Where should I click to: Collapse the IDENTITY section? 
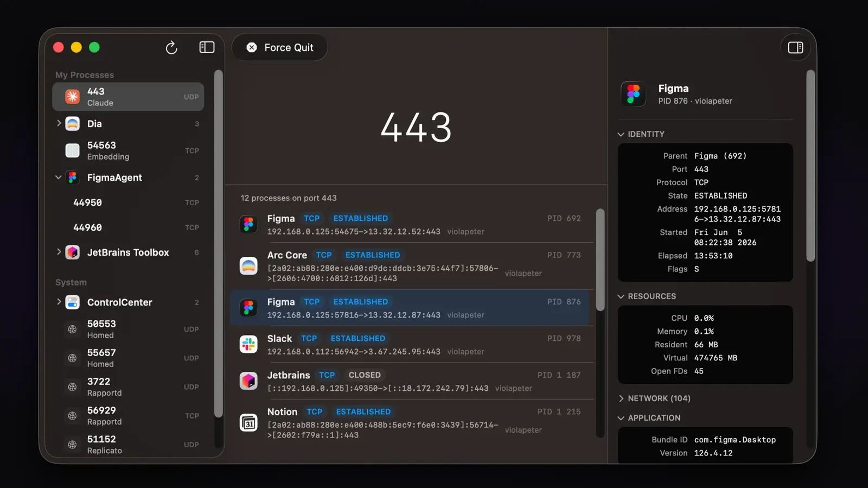tap(621, 134)
